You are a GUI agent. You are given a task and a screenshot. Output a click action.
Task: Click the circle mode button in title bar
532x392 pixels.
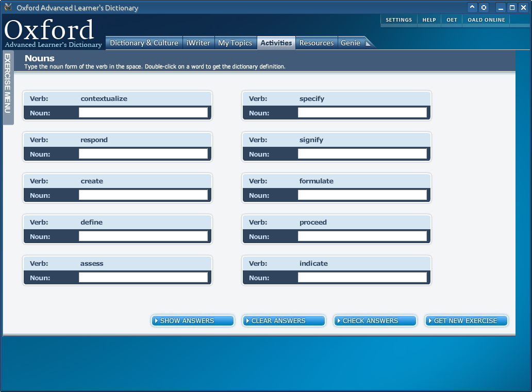click(484, 7)
